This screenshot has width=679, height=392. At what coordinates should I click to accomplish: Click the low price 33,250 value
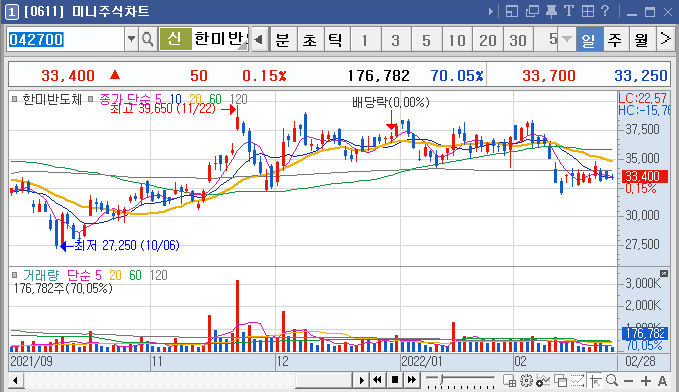click(641, 76)
